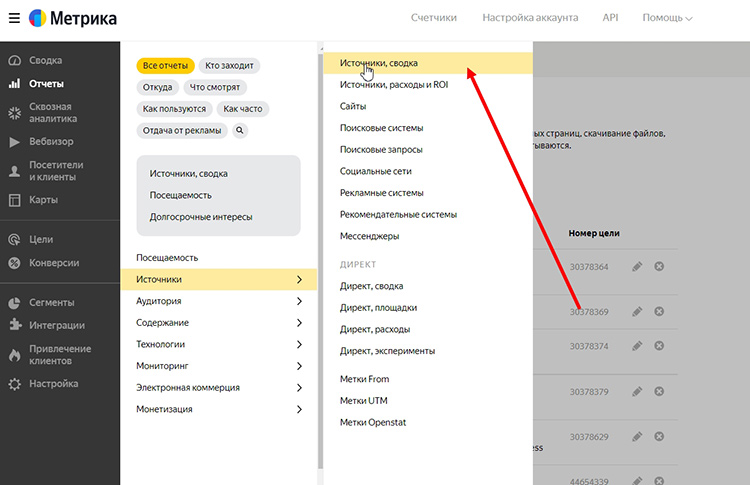This screenshot has height=485, width=750.
Task: Select the Отдача от рекламы filter chip
Action: [182, 130]
